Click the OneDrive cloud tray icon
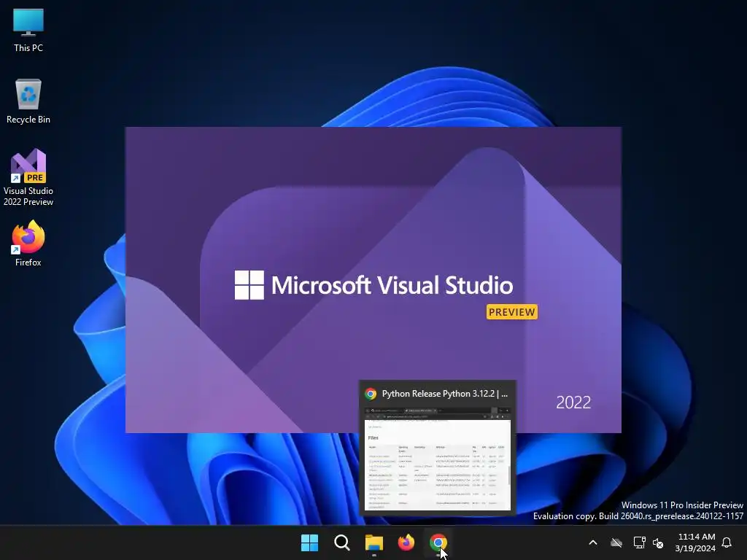Image resolution: width=747 pixels, height=560 pixels. click(616, 542)
